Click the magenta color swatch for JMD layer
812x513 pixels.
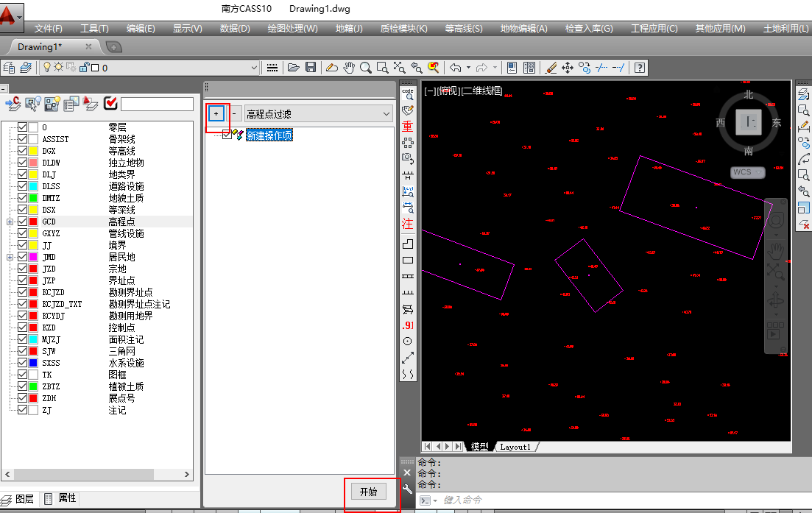click(33, 257)
